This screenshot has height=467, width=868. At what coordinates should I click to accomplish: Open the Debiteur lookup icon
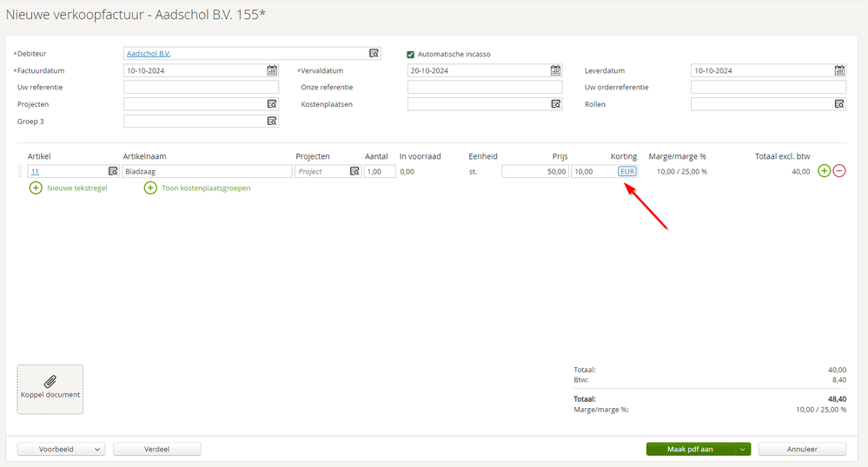point(374,54)
